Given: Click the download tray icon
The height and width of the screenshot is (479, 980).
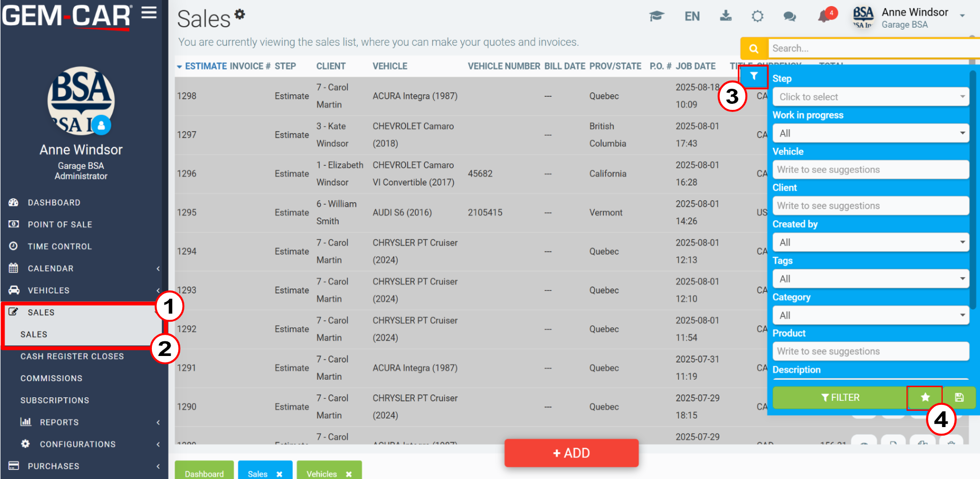Looking at the screenshot, I should point(726,16).
